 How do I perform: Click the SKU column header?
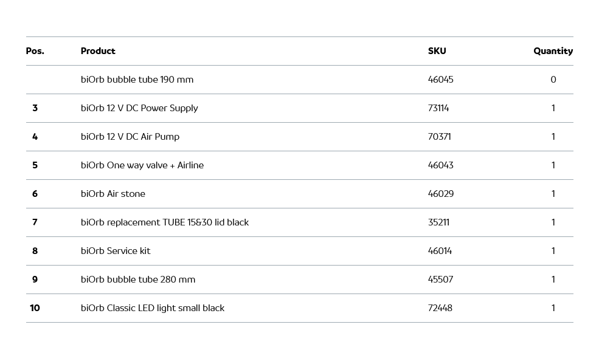coord(437,51)
